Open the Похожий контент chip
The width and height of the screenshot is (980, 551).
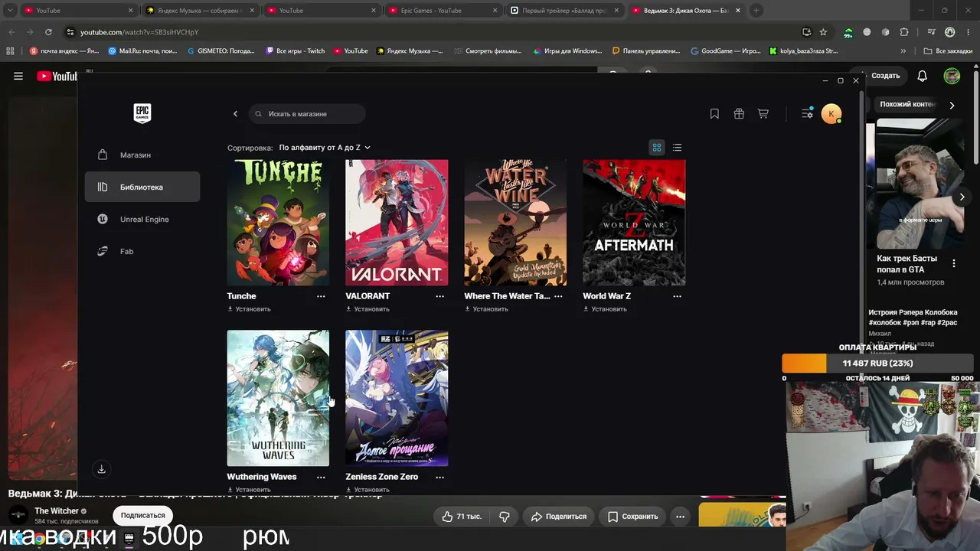907,104
